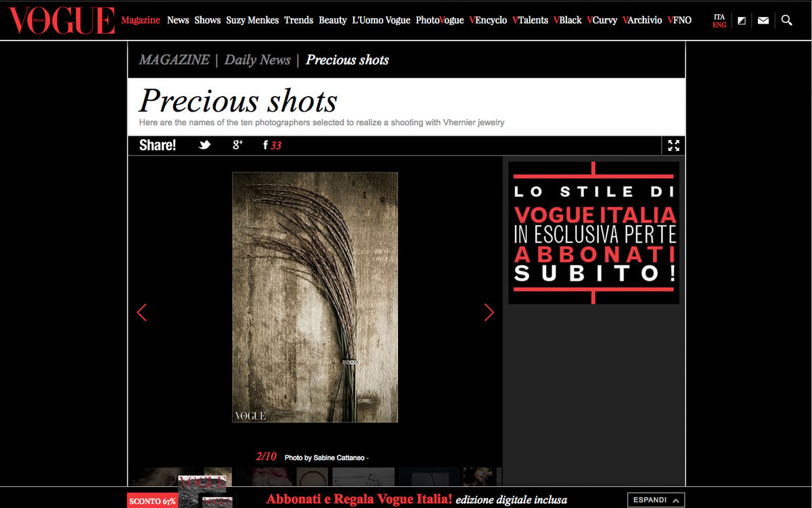Share via the Google Plus icon
This screenshot has height=508, width=812.
238,145
